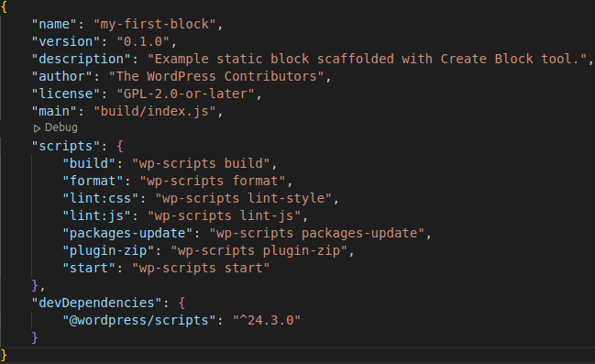Click the "my-first-block" value
Screen dimensions: 595x364
[155, 24]
